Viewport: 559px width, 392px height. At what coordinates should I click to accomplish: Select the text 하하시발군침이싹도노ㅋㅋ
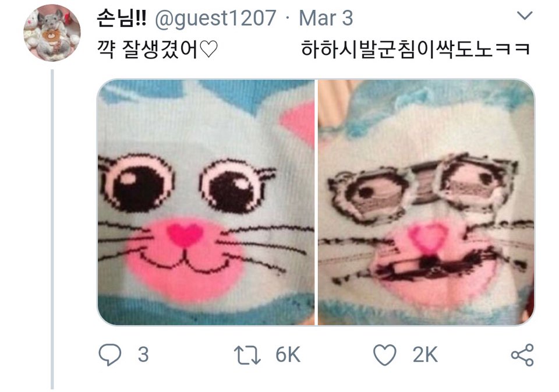pos(416,50)
